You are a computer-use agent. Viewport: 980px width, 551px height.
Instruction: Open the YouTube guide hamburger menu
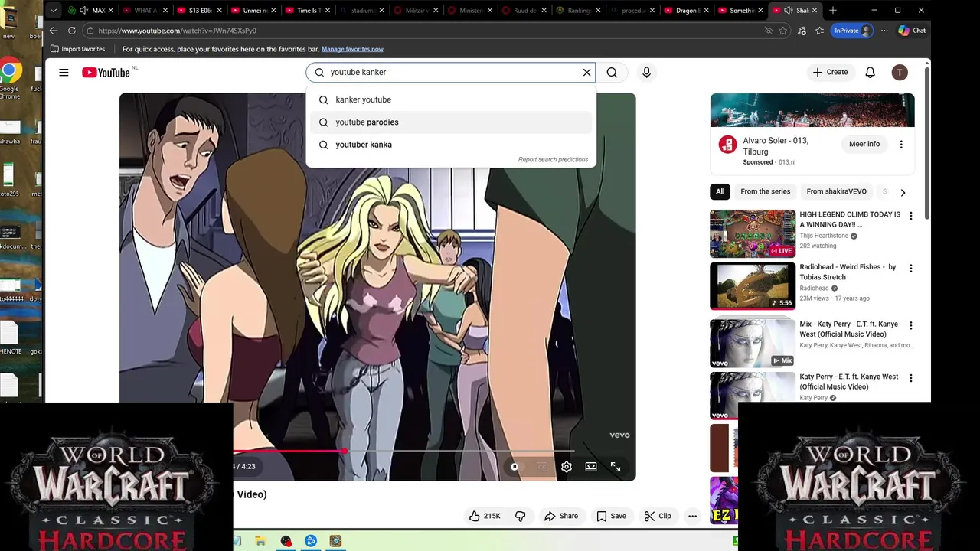pyautogui.click(x=64, y=73)
